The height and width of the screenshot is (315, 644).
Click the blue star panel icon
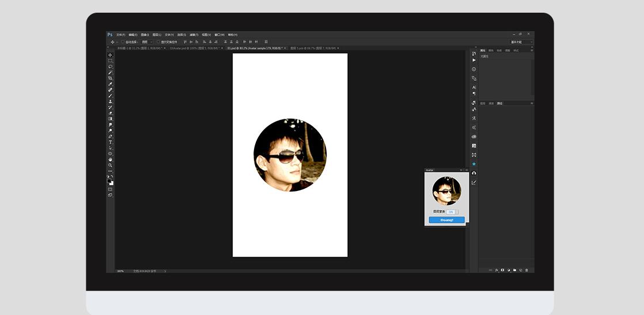tap(474, 164)
